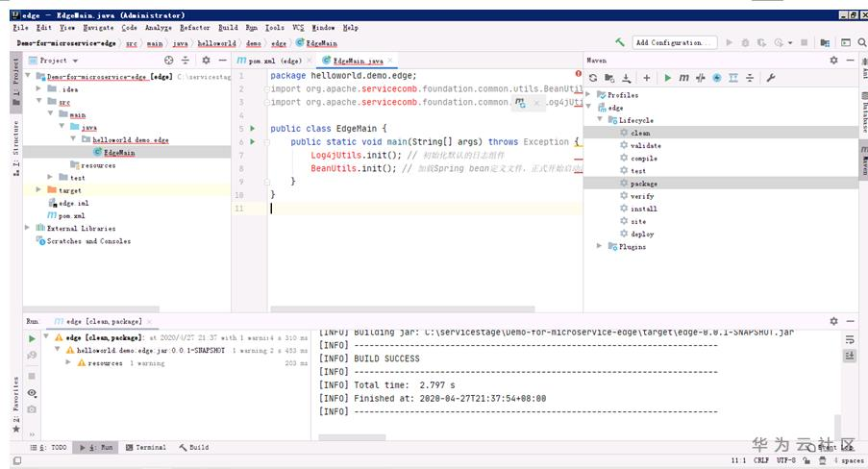Toggle Skip Tests mode in Maven toolbar
The width and height of the screenshot is (868, 469).
pos(717,78)
